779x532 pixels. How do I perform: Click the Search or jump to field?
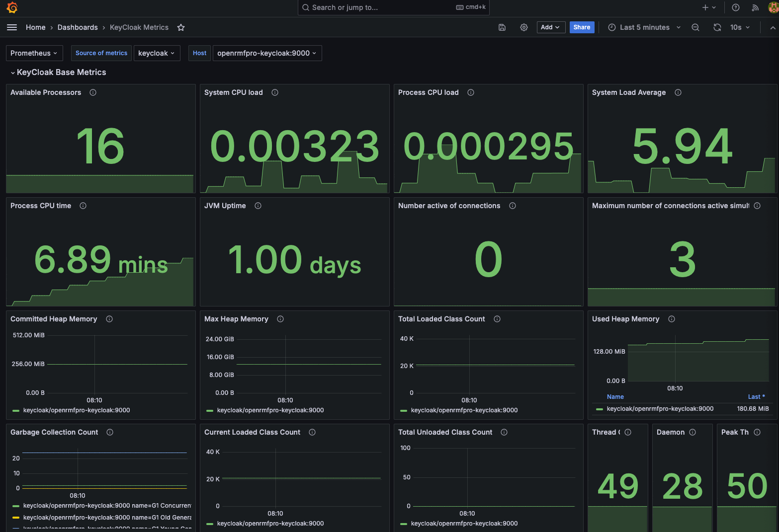(394, 7)
